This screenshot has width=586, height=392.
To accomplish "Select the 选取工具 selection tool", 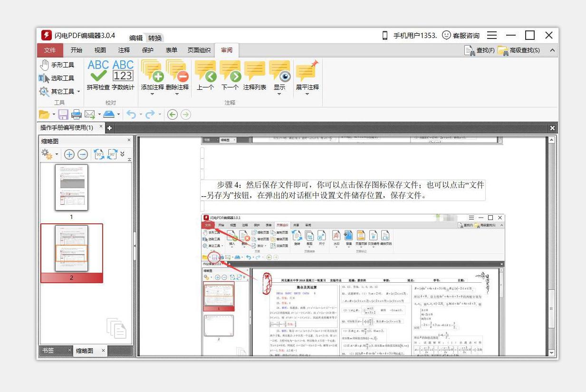I will tap(57, 78).
